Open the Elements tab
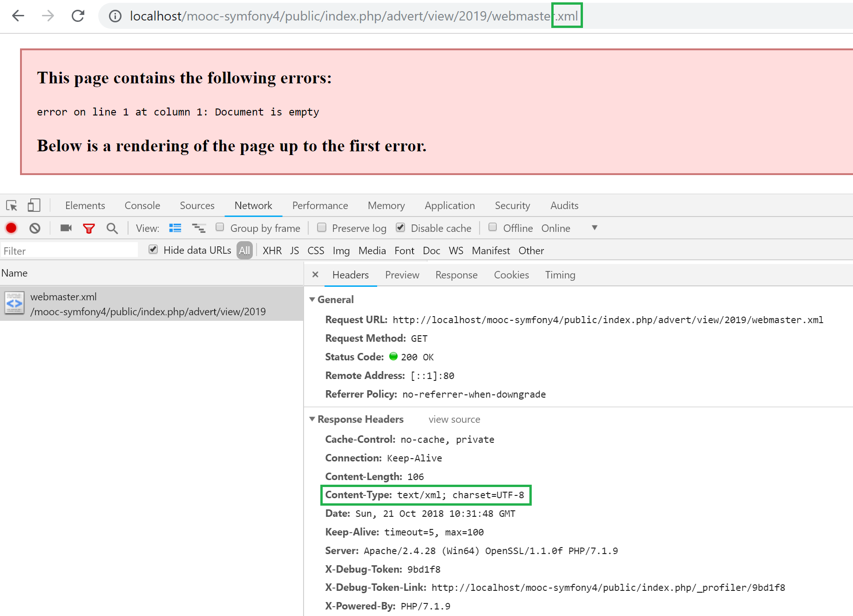 [85, 205]
